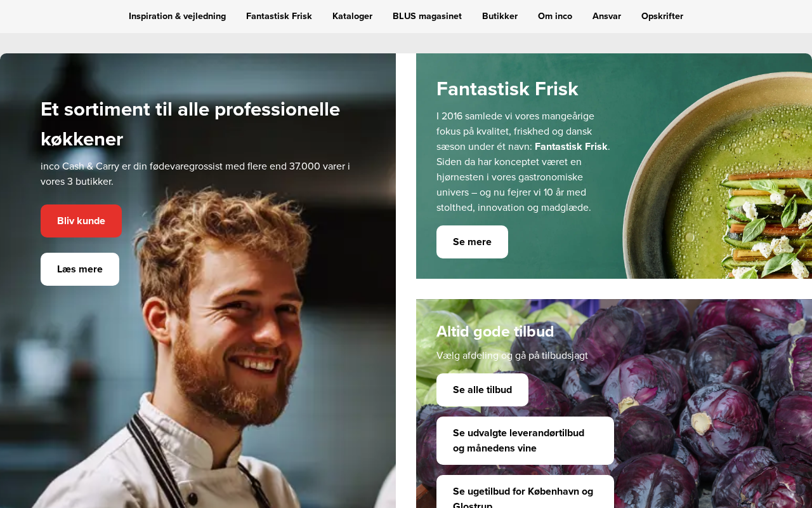Open udvalgte leverandørtilbud og månedens vine

coord(525,441)
